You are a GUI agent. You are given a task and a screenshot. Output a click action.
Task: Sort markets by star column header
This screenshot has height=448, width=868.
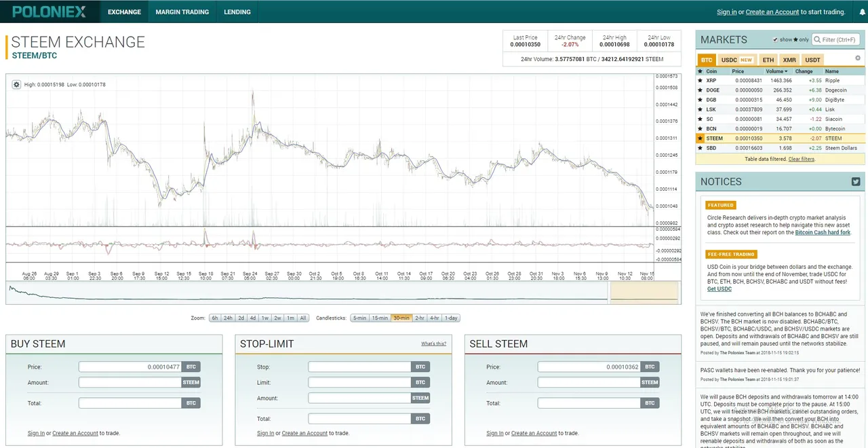point(701,71)
